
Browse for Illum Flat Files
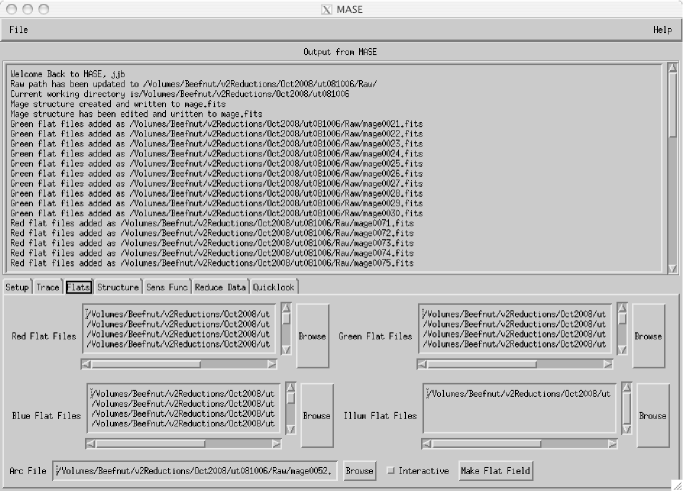pyautogui.click(x=653, y=415)
